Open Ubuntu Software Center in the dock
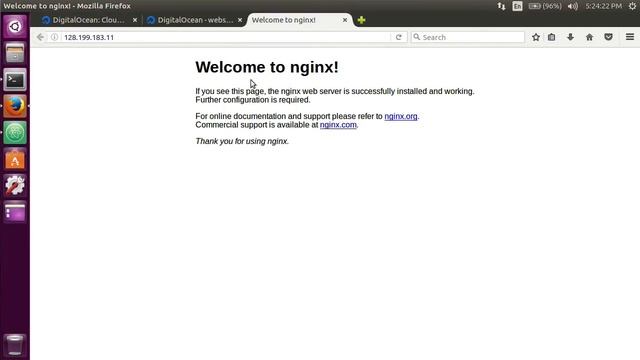 [x=15, y=159]
